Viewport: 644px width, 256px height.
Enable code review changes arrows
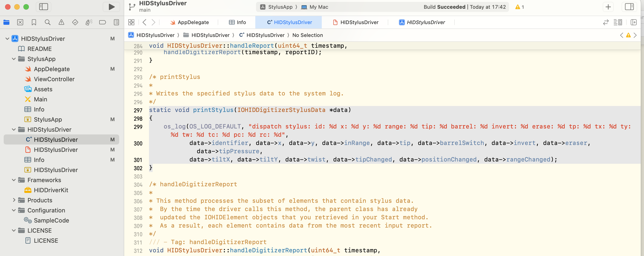[606, 22]
